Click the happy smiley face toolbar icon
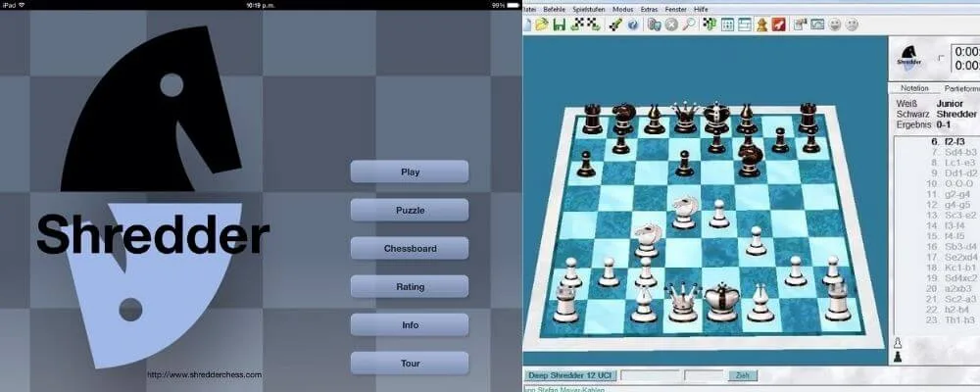Image resolution: width=980 pixels, height=392 pixels. click(x=835, y=24)
